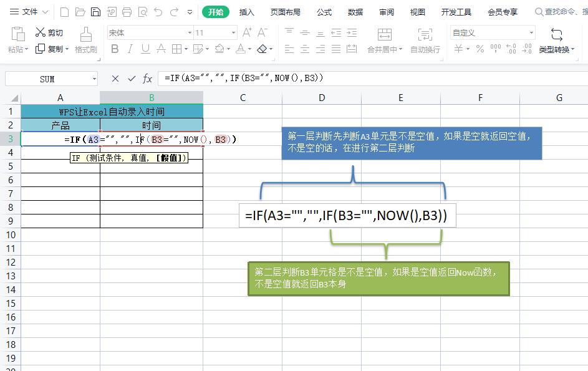The height and width of the screenshot is (371, 588).
Task: Expand the quick access toolbar customize arrow
Action: (190, 12)
